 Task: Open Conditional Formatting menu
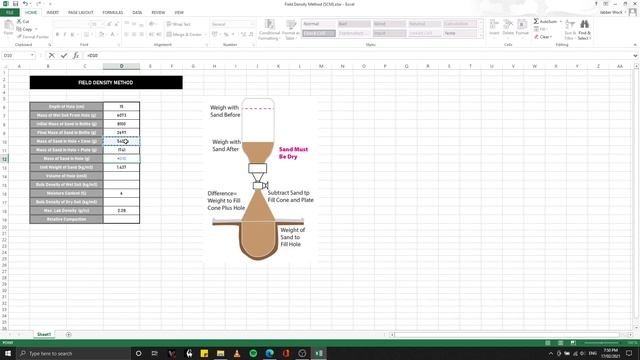point(269,29)
